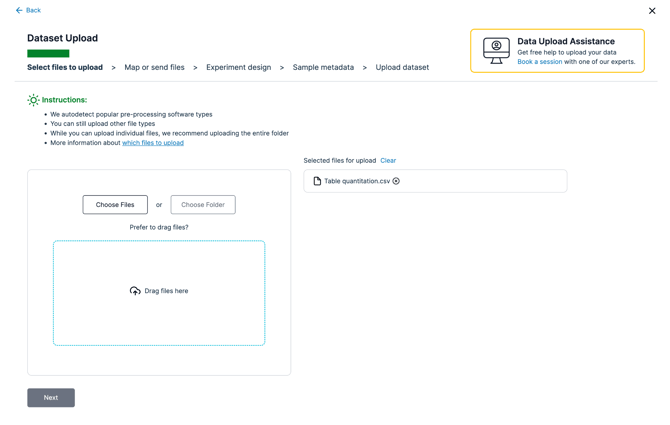
Task: Click the green upload progress bar
Action: [48, 53]
